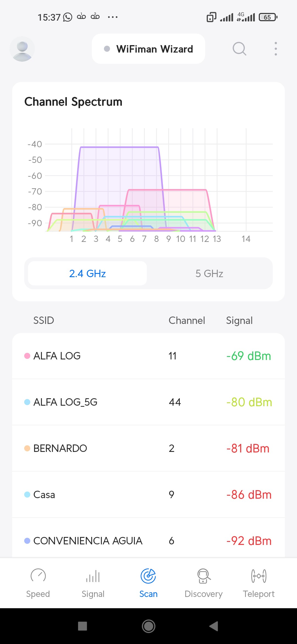
Task: Select the ALFA LOG network row
Action: [148, 356]
